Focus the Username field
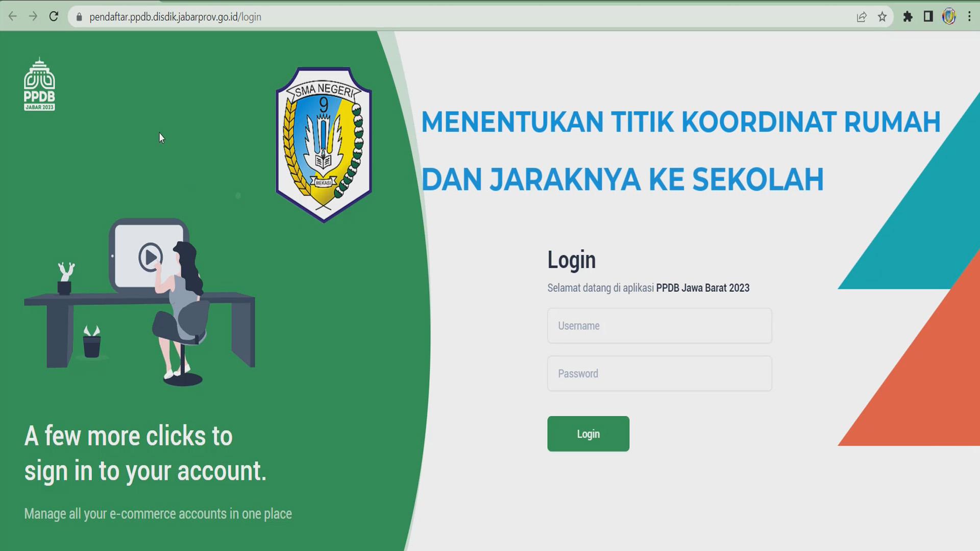 coord(659,325)
